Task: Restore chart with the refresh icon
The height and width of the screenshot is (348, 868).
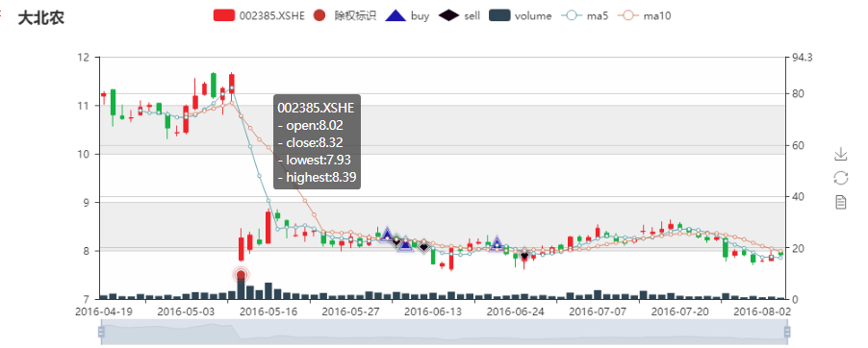Action: 840,178
